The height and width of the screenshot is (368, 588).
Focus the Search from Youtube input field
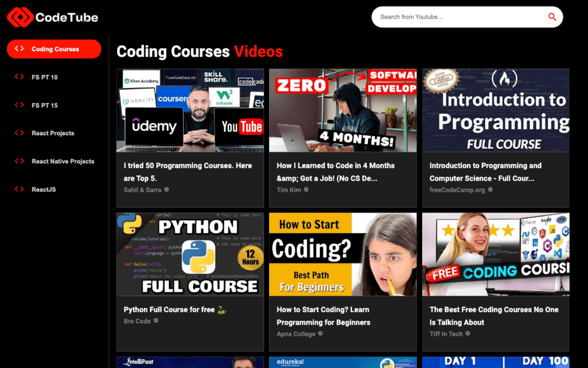[x=461, y=17]
